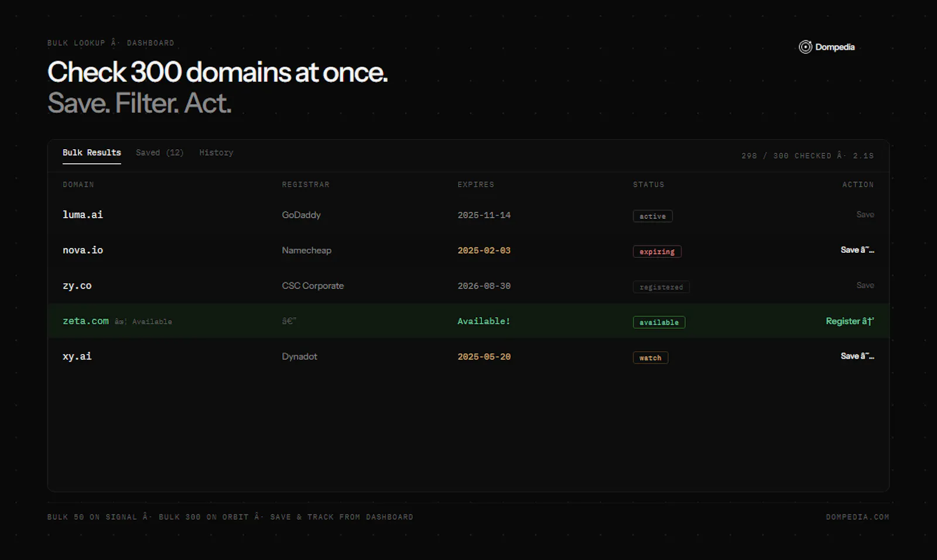The image size is (937, 560).
Task: Click the REGISTRAR column header
Action: [306, 184]
